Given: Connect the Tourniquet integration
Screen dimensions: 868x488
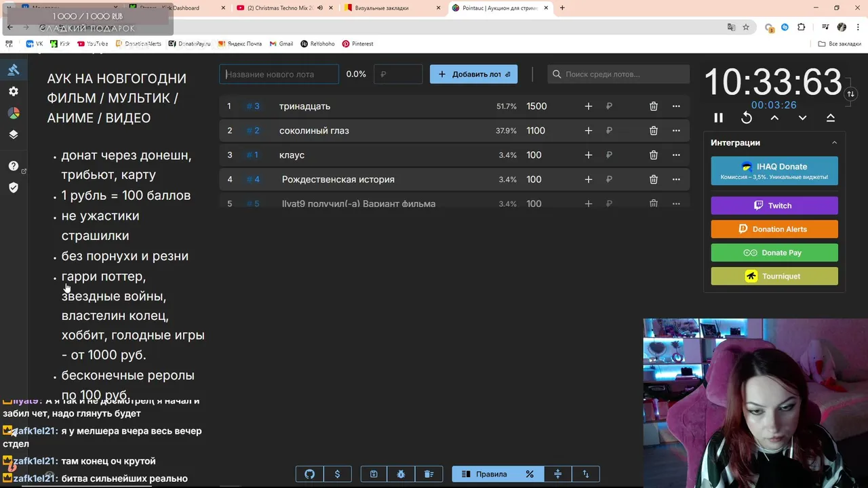Looking at the screenshot, I should pos(774,276).
